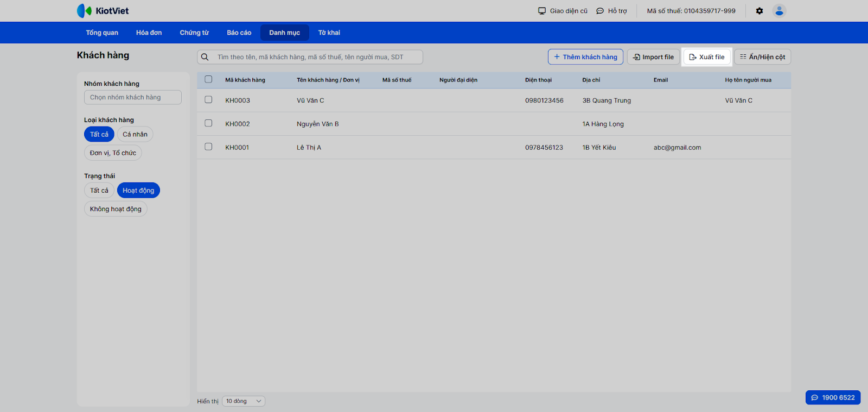Set status filter to Không hoạt động
The image size is (868, 412).
[116, 209]
